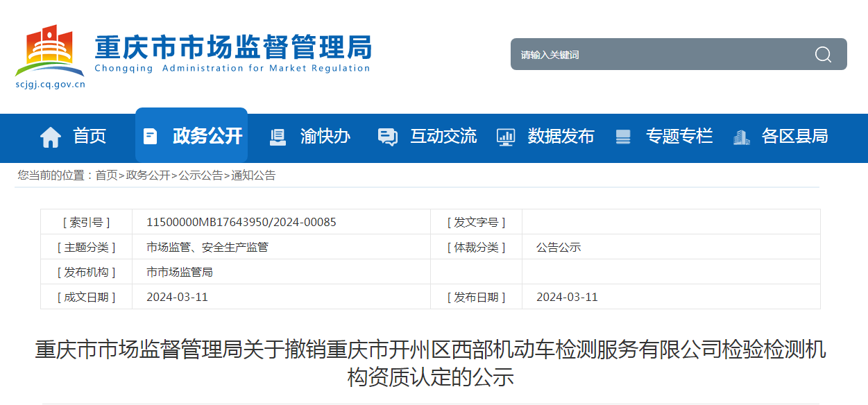Click the announcement title about 撤销 资质认定
The width and height of the screenshot is (868, 405).
point(430,363)
